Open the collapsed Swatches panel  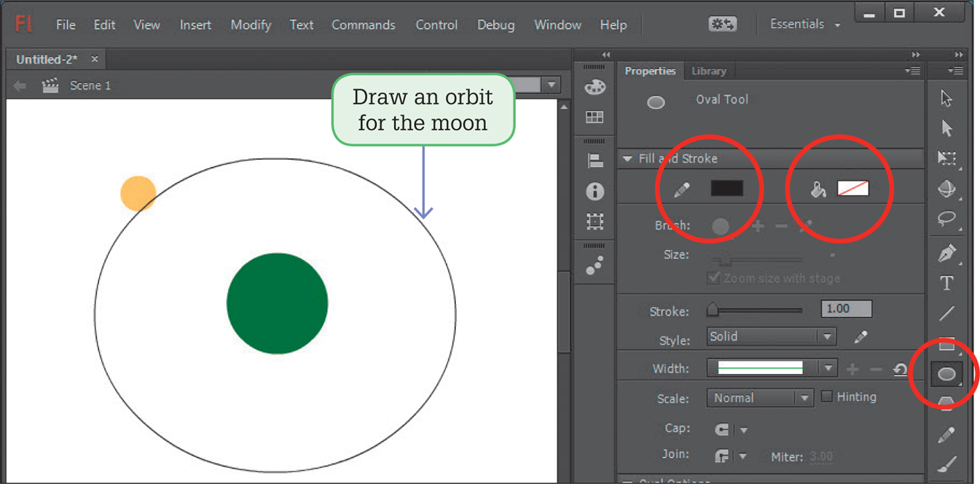pyautogui.click(x=595, y=117)
